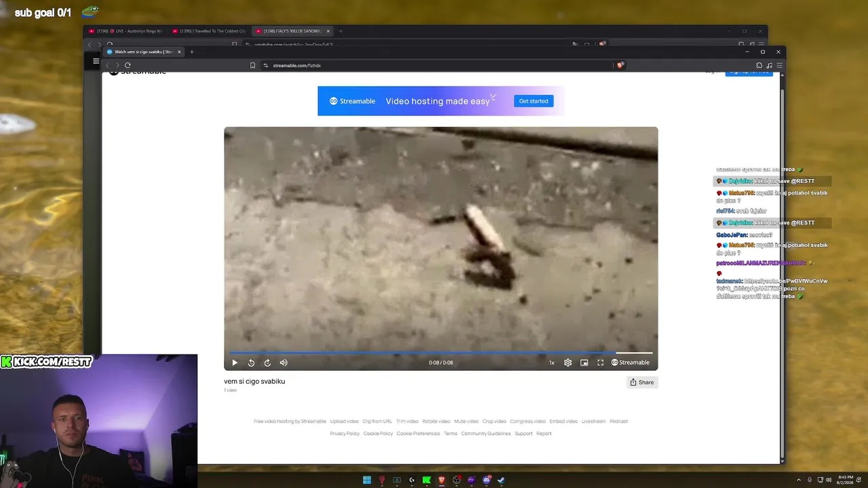The height and width of the screenshot is (488, 868).
Task: Rewind the video a few seconds
Action: (x=251, y=363)
